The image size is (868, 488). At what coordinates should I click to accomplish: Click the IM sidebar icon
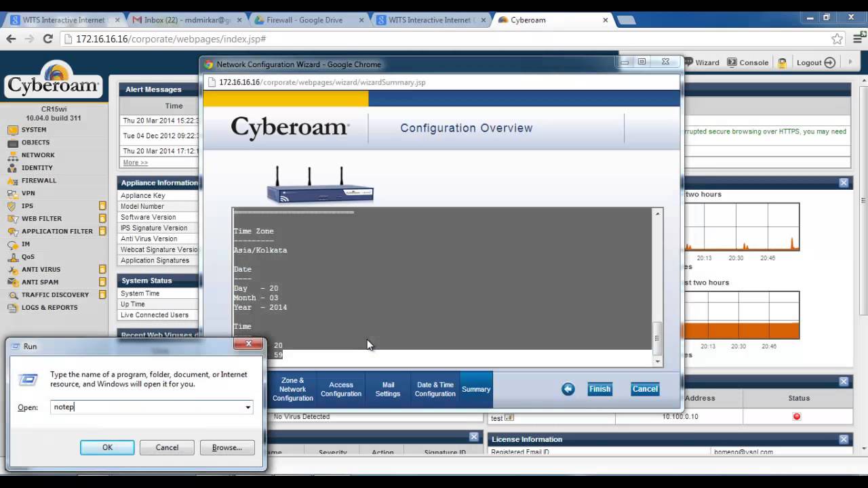click(x=12, y=244)
